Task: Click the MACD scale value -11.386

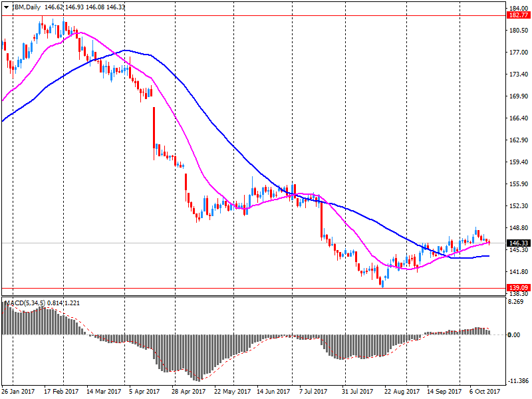Action: 519,380
